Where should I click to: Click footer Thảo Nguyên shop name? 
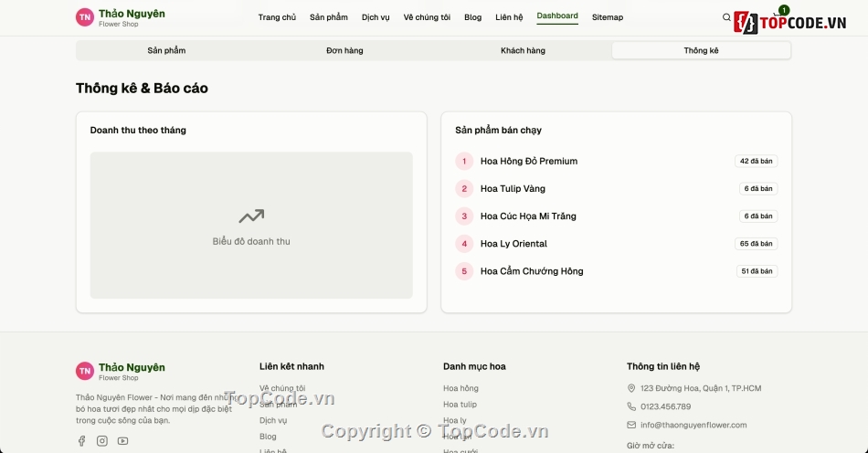click(x=132, y=367)
